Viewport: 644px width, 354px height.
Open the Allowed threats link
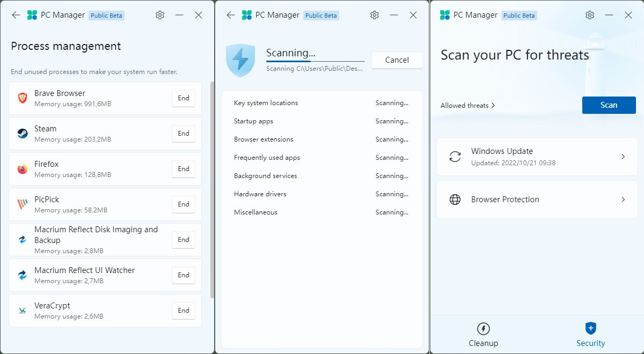tap(468, 106)
